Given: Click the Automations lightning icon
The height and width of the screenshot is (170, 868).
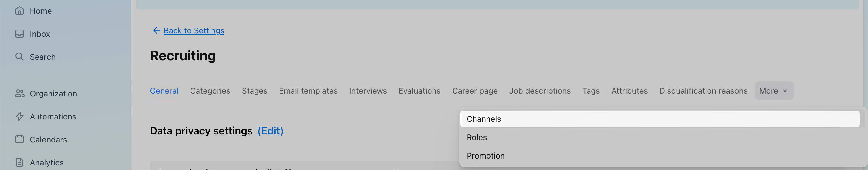Looking at the screenshot, I should [20, 116].
